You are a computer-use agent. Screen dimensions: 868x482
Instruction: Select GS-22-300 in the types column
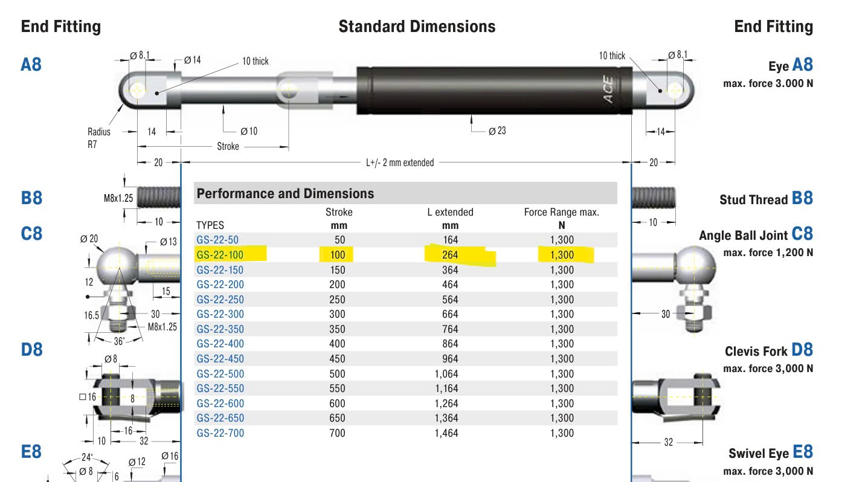[x=220, y=314]
